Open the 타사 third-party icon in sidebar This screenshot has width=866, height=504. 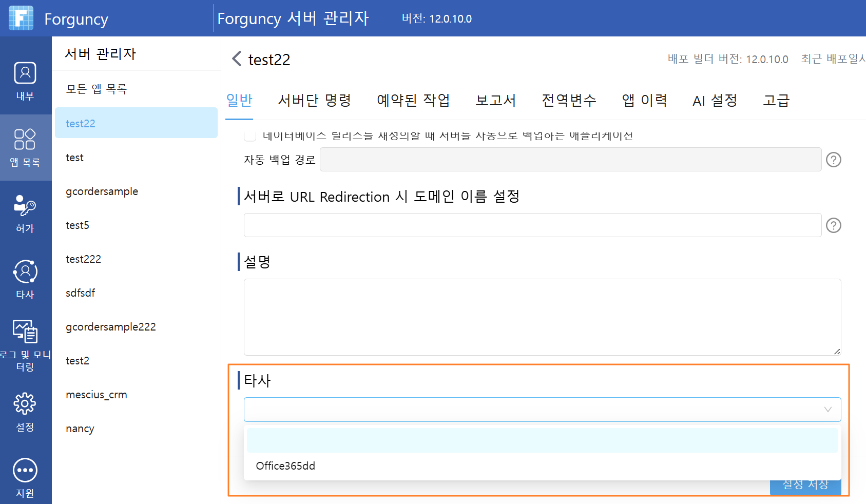pos(25,272)
